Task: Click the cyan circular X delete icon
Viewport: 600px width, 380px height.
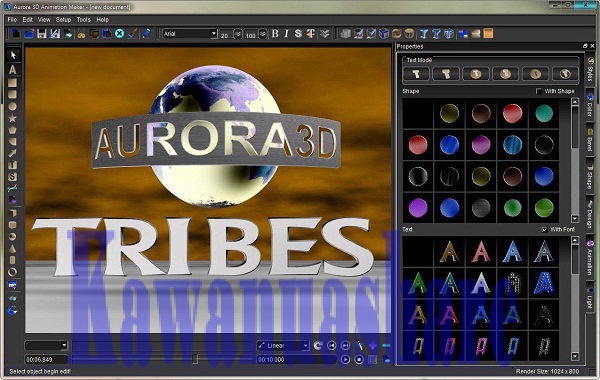Action: [x=119, y=34]
